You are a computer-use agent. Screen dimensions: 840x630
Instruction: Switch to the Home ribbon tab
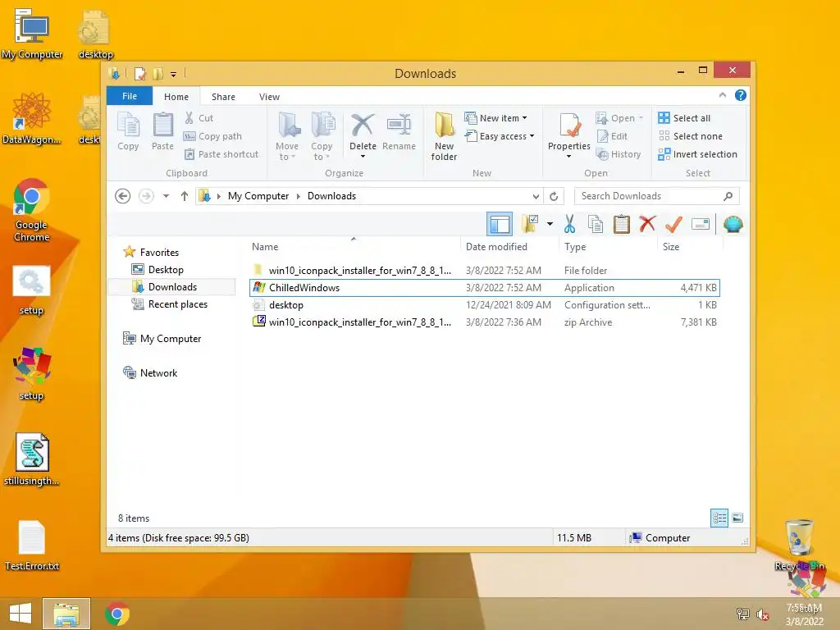click(176, 97)
